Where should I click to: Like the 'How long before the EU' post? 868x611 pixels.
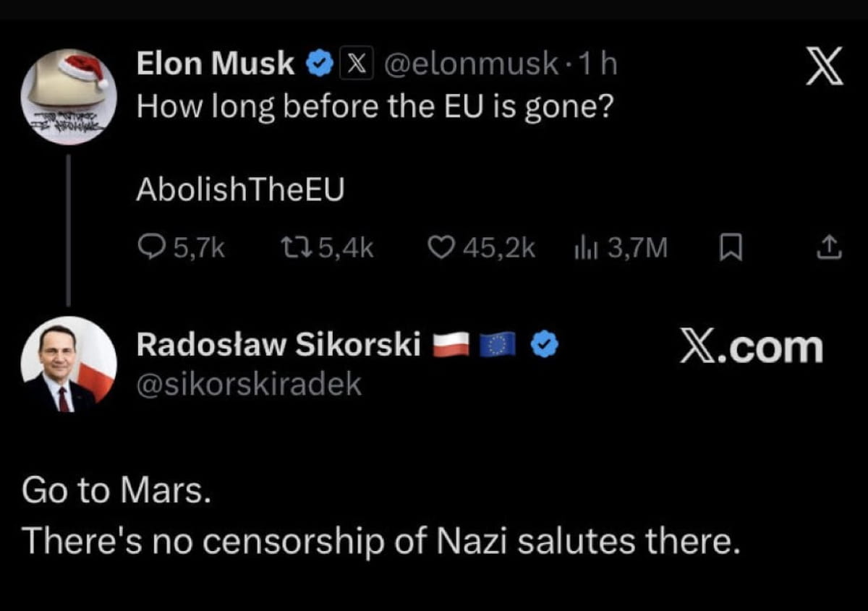pyautogui.click(x=440, y=249)
